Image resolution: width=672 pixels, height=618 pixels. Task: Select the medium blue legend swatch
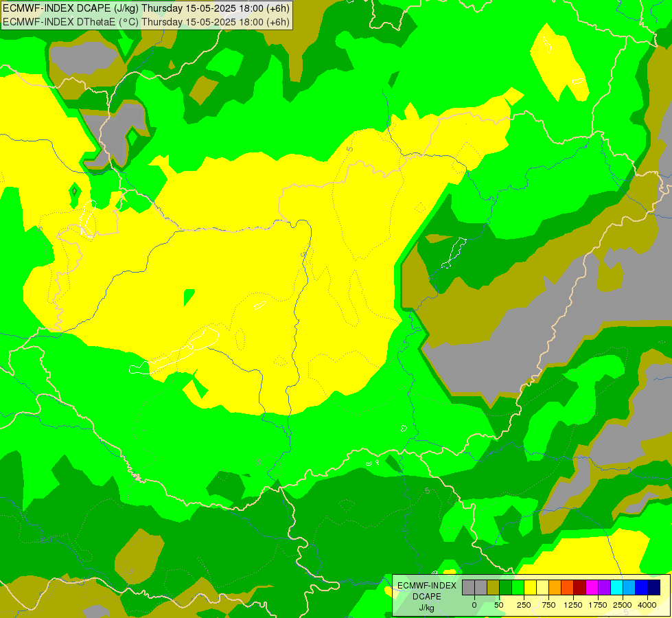[642, 588]
